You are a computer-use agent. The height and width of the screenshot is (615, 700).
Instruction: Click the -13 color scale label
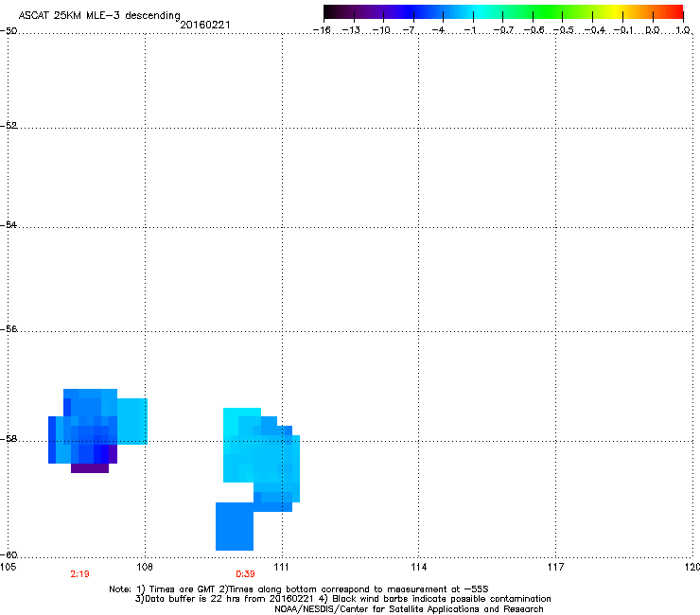point(351,30)
